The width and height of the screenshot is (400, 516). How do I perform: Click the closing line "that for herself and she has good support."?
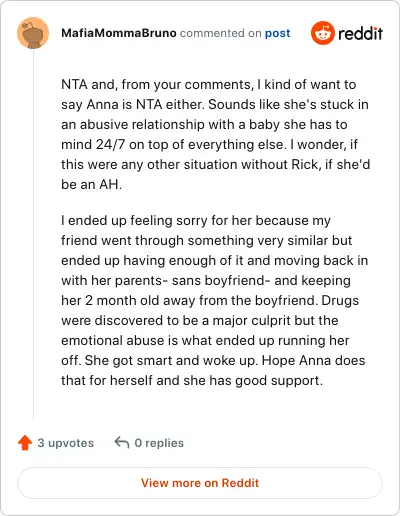tap(192, 380)
